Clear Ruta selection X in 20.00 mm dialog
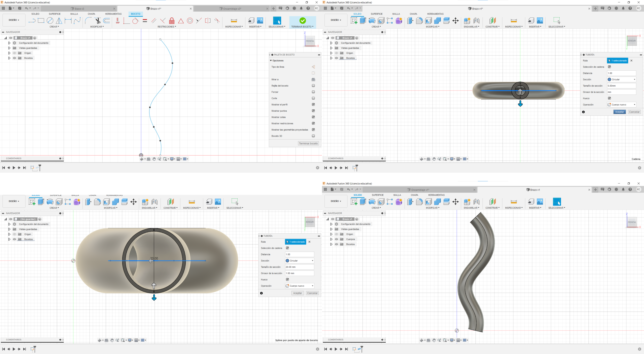 310,242
